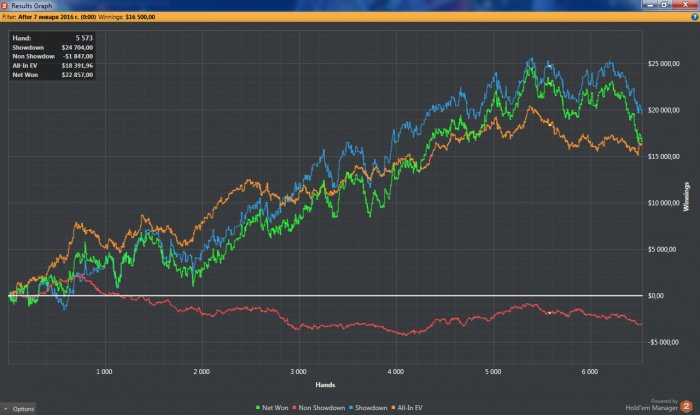Click the Non Showdown -$1 847,00 value
Viewport: 700px width, 415px height.
pyautogui.click(x=78, y=56)
